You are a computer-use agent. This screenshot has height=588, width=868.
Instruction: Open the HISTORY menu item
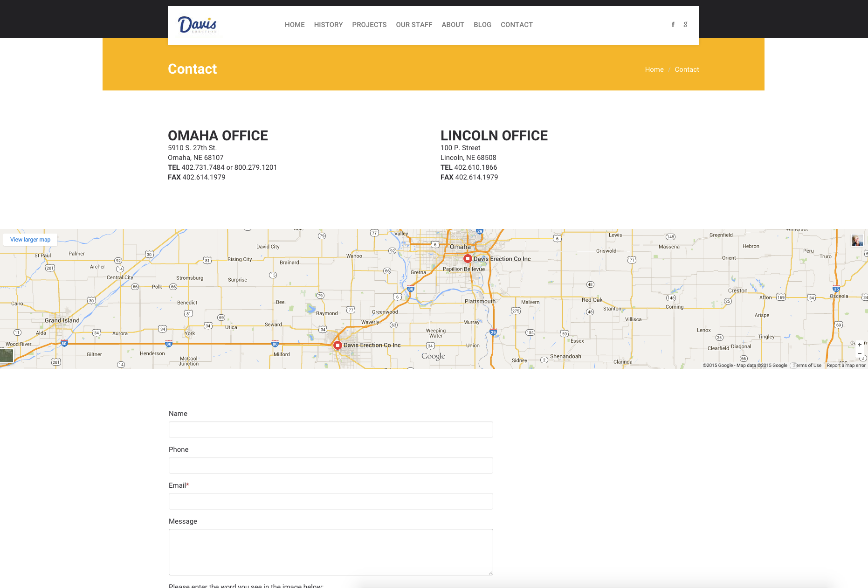pyautogui.click(x=328, y=25)
